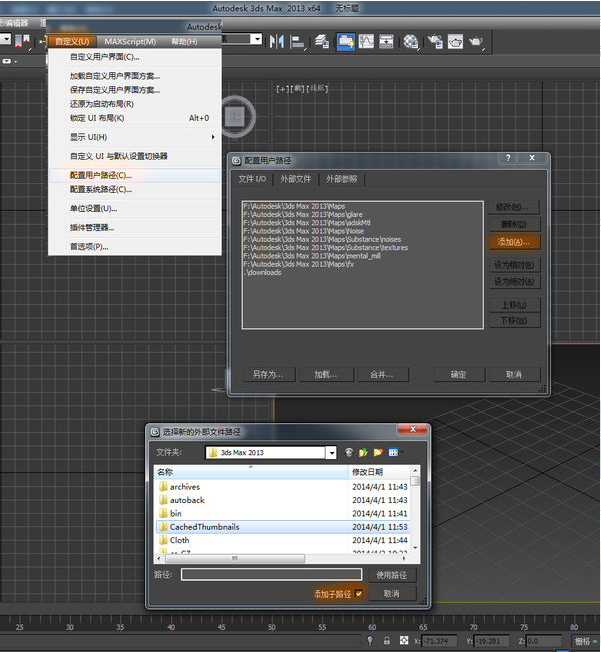
Task: Open the 自定义(U) menu
Action: 72,42
